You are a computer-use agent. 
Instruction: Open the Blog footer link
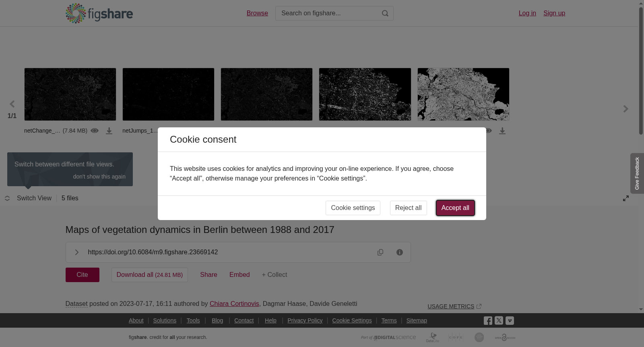(217, 320)
